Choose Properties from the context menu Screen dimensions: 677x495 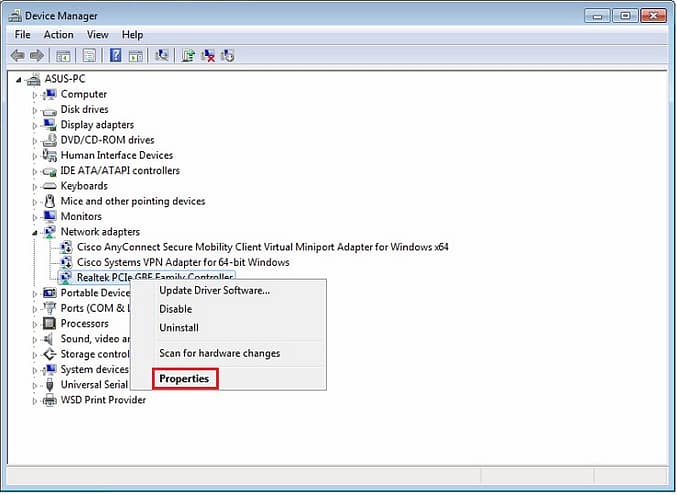(x=184, y=379)
